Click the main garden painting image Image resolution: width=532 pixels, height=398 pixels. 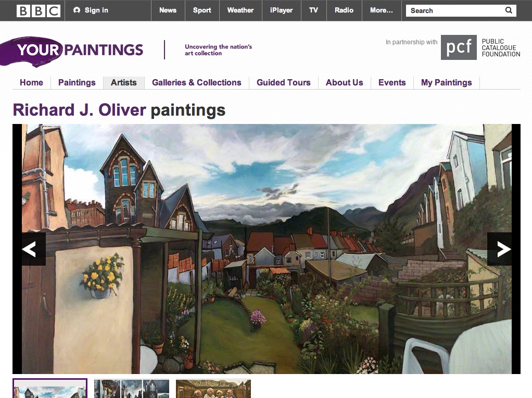point(267,249)
